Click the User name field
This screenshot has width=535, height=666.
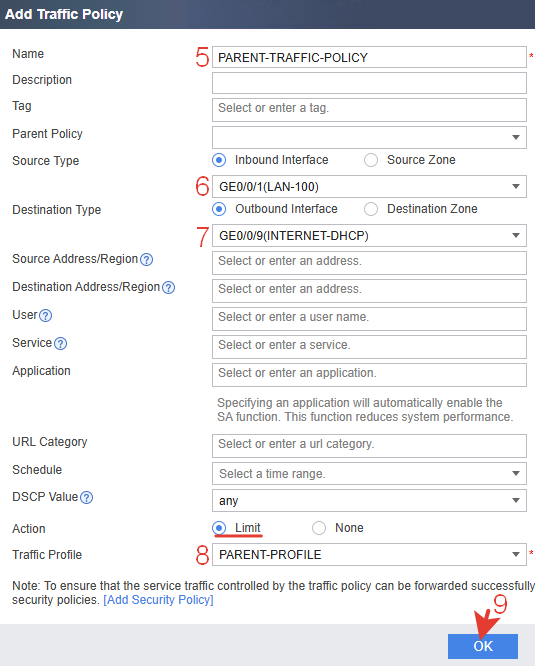click(x=369, y=319)
